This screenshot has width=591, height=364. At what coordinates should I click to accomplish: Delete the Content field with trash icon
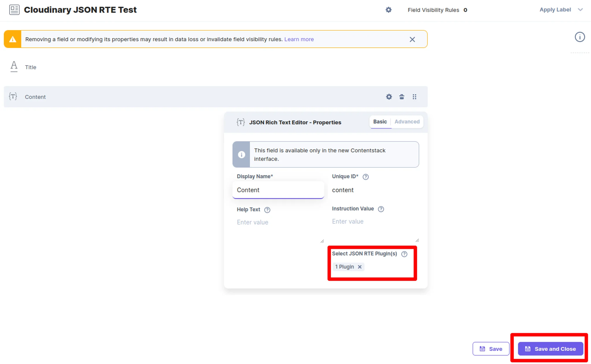[x=401, y=97]
